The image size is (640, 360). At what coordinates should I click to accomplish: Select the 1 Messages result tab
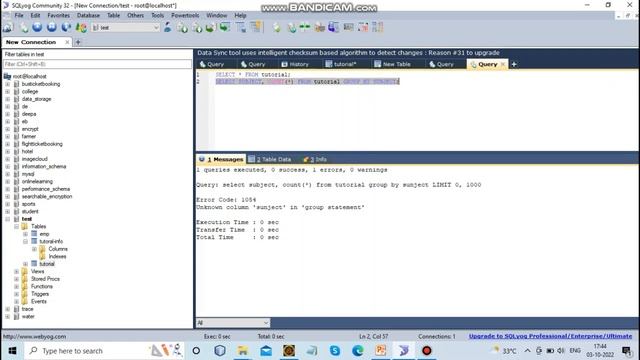pos(221,159)
